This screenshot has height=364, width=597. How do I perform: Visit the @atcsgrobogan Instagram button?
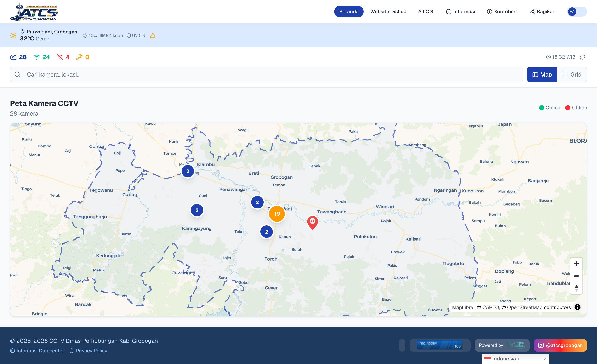coord(560,345)
